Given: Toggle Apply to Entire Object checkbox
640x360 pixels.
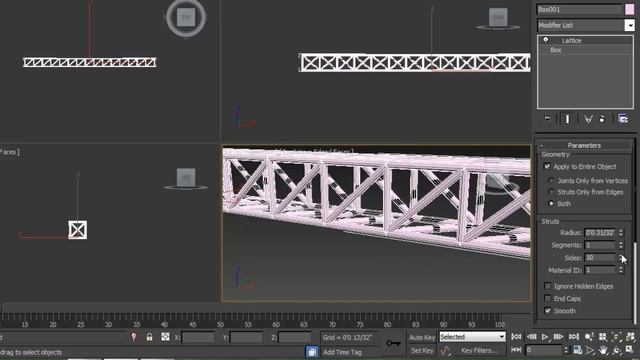Looking at the screenshot, I should point(547,167).
